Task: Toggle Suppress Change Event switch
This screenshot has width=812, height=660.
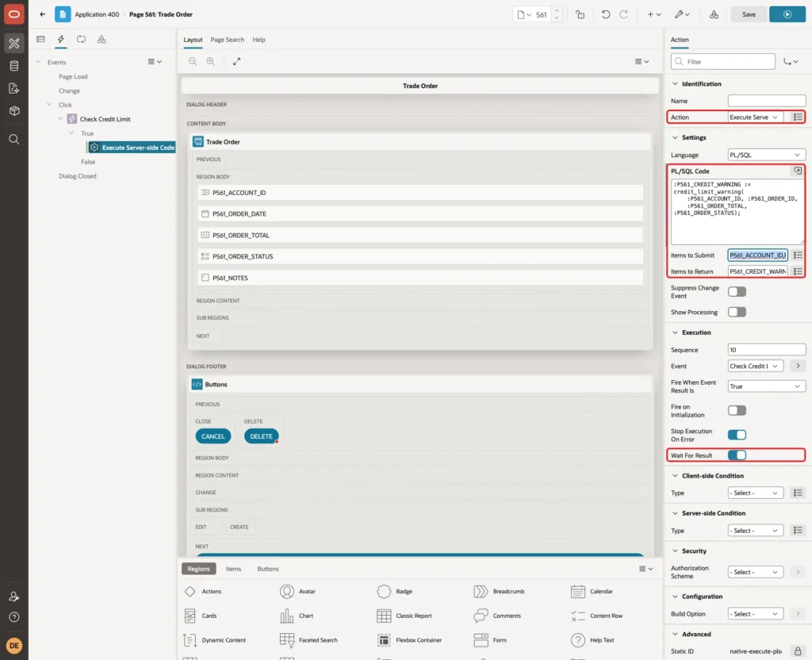Action: [x=737, y=292]
